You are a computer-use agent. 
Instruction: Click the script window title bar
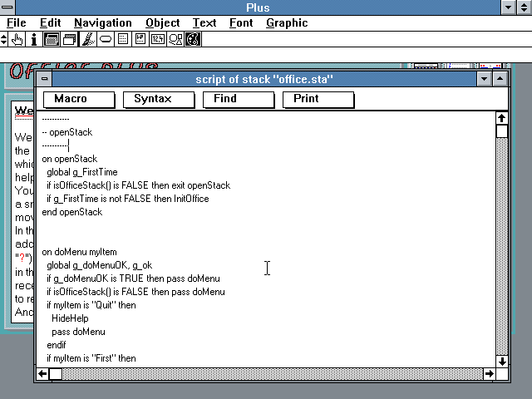tap(264, 79)
